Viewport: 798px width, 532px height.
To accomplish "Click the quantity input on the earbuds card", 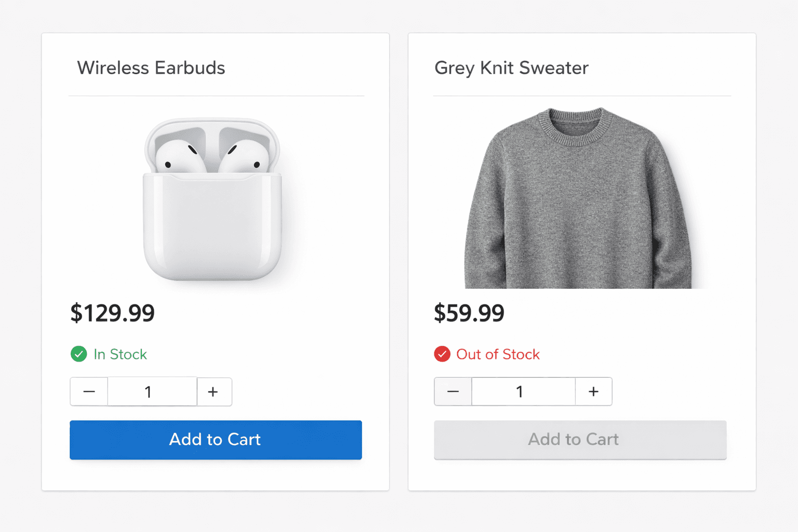I will tap(152, 391).
